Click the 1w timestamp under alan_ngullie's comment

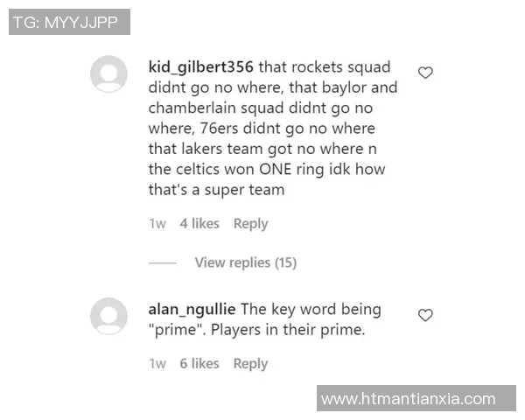pyautogui.click(x=157, y=364)
